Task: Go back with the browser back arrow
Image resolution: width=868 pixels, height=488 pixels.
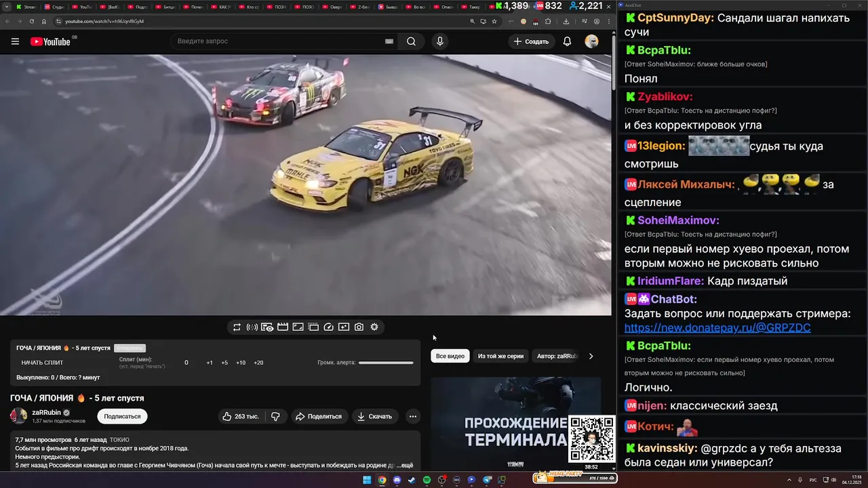Action: coord(7,21)
